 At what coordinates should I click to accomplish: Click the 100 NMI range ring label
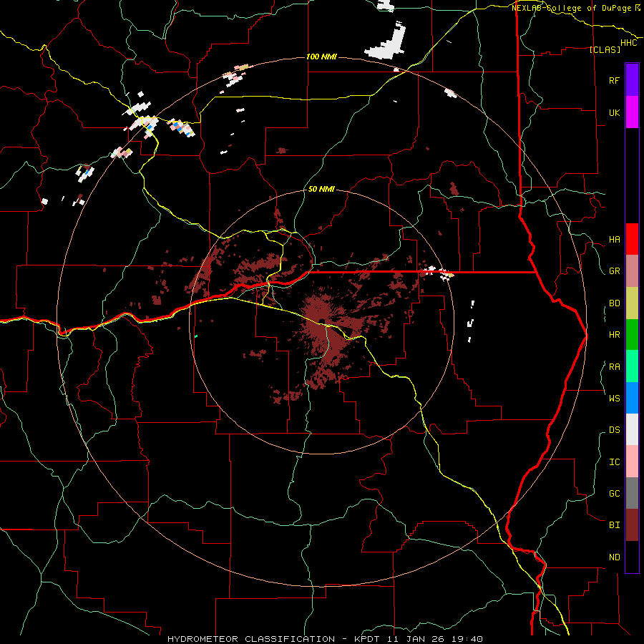321,57
